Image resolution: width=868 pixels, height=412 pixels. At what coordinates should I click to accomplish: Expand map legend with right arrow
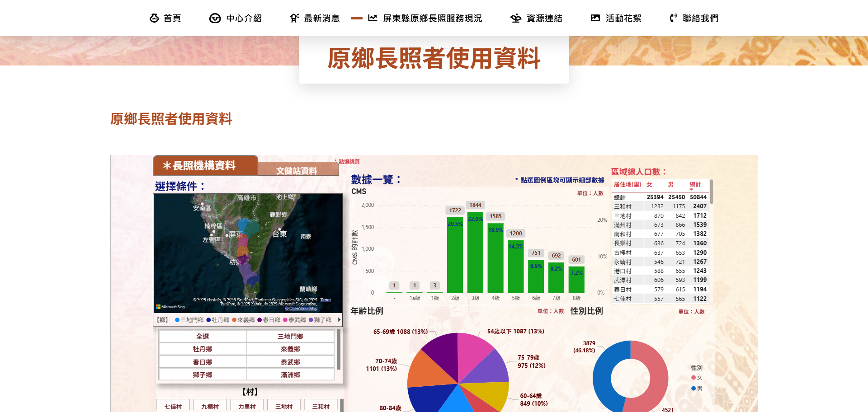(x=339, y=320)
